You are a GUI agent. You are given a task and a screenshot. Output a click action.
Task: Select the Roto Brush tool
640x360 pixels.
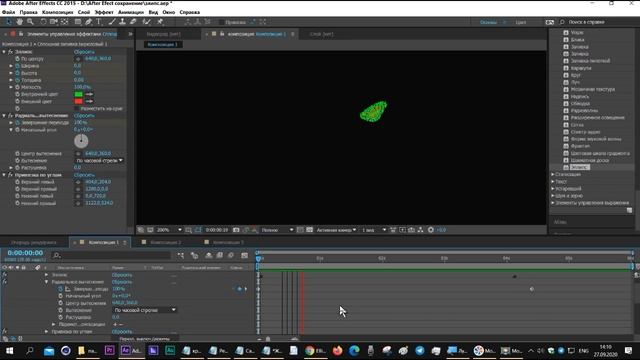click(x=147, y=22)
